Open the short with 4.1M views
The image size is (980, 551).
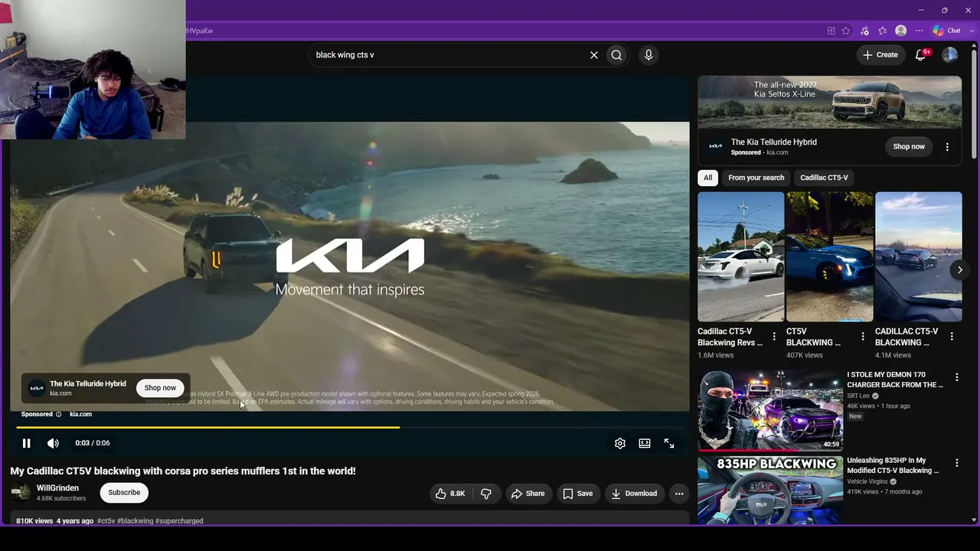pos(919,257)
